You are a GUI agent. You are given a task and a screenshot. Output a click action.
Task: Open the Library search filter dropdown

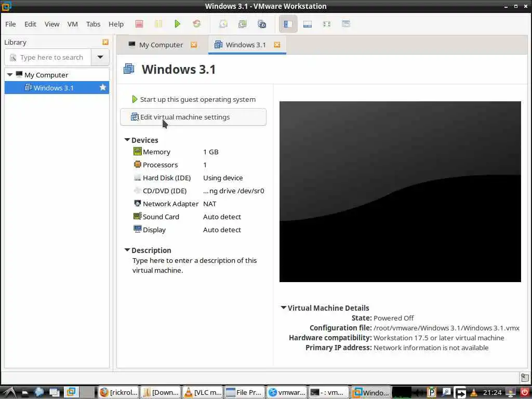(100, 57)
